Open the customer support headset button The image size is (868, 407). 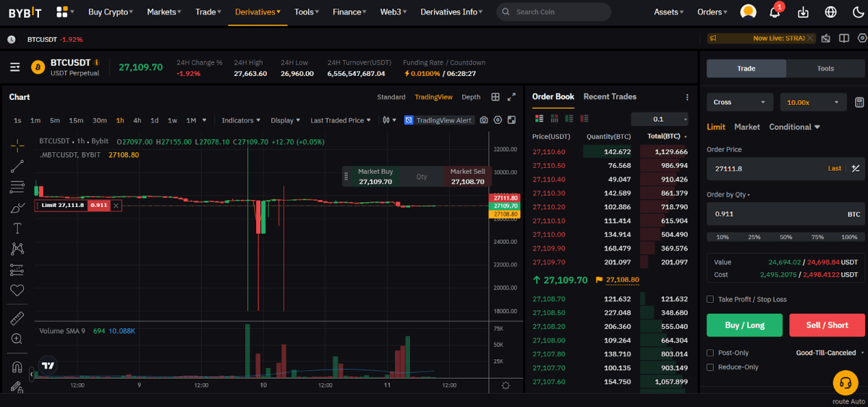(845, 382)
